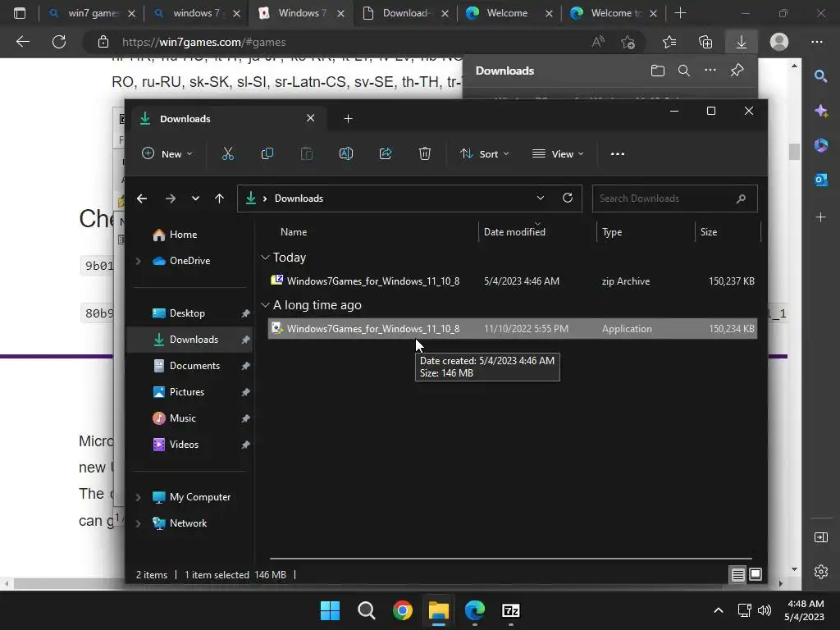Open Outlook from Edge sidebar

pos(820,180)
